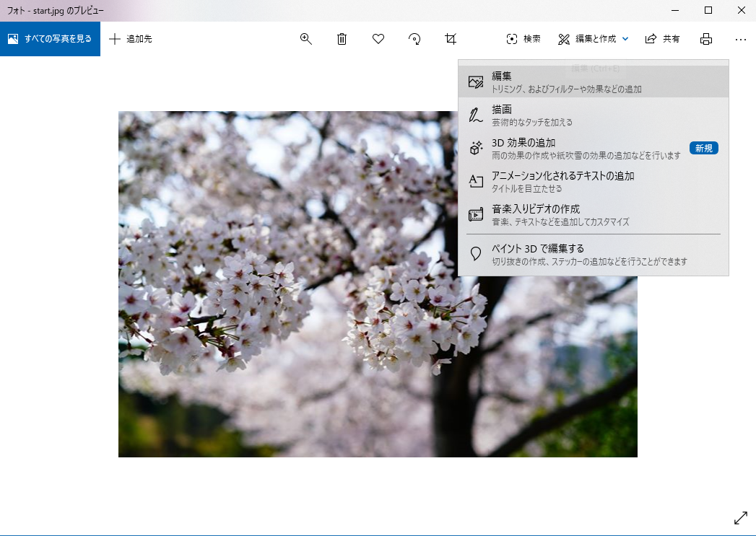Click the fullscreen expand arrow icon
Screen dimensions: 756x536
pos(741,518)
